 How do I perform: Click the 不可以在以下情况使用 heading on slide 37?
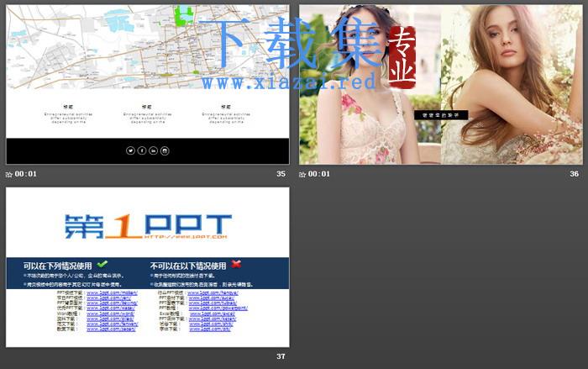coord(188,266)
